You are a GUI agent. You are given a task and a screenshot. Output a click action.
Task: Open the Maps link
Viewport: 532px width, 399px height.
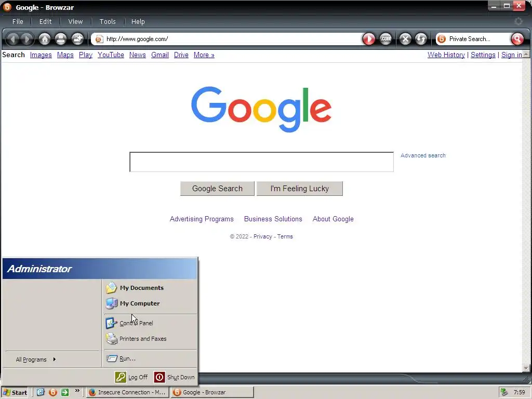pyautogui.click(x=65, y=55)
